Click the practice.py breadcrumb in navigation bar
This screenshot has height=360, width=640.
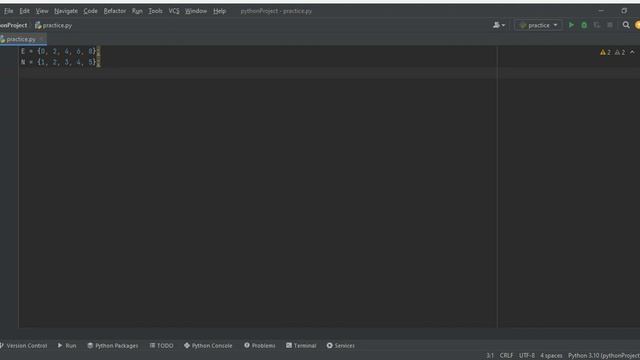[x=53, y=25]
